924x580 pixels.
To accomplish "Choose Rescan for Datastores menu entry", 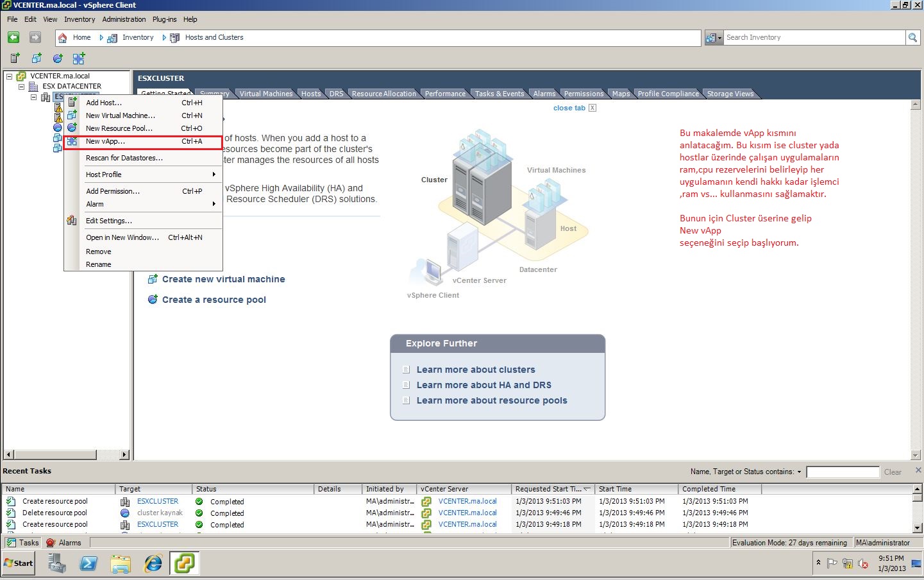I will (143, 158).
